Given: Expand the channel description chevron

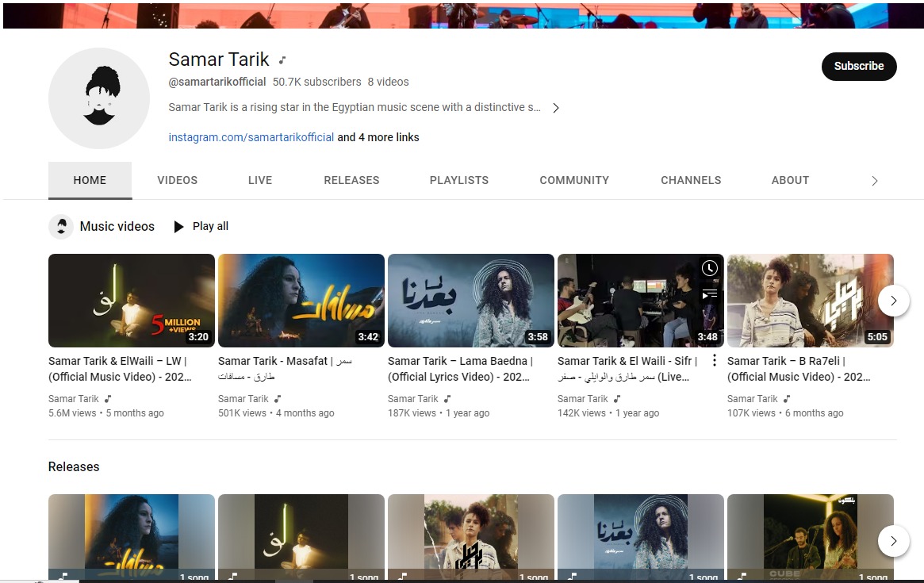Looking at the screenshot, I should click(x=555, y=108).
